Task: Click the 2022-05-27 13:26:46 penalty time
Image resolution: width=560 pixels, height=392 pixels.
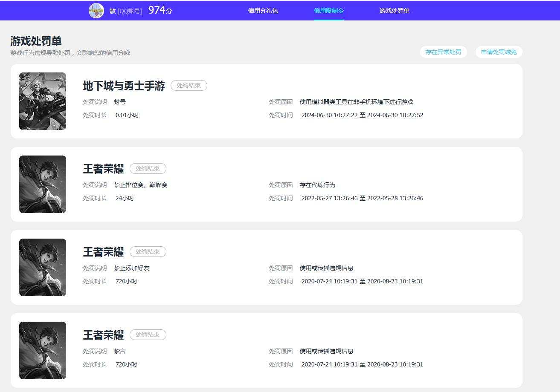Action: [362, 198]
